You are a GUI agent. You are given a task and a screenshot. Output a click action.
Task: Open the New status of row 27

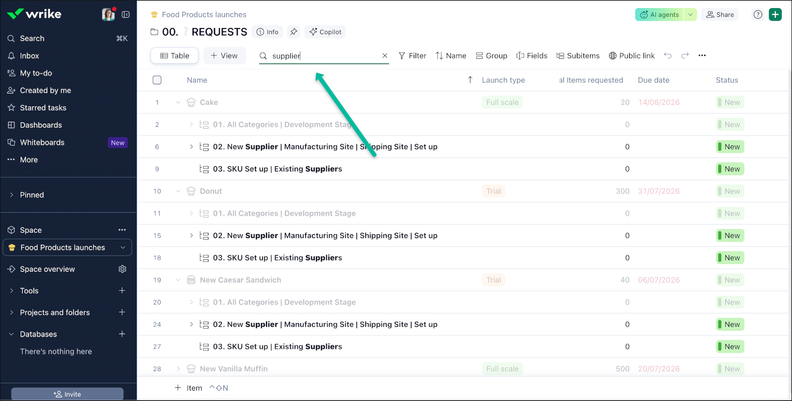pyautogui.click(x=730, y=347)
